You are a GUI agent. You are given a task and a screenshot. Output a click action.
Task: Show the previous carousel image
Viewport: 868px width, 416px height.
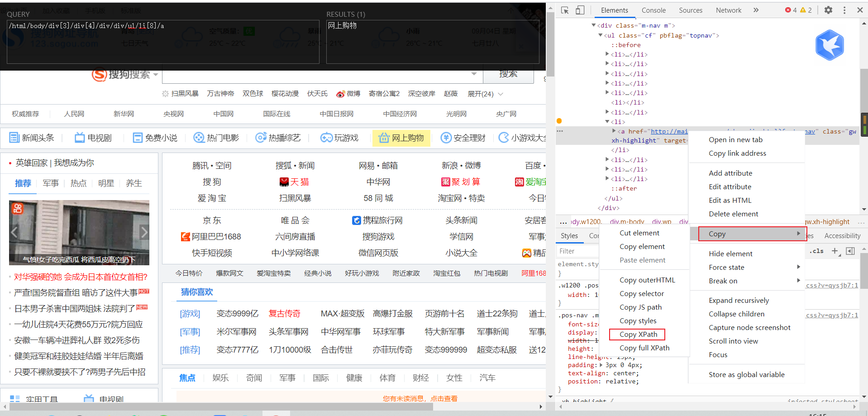tap(14, 232)
